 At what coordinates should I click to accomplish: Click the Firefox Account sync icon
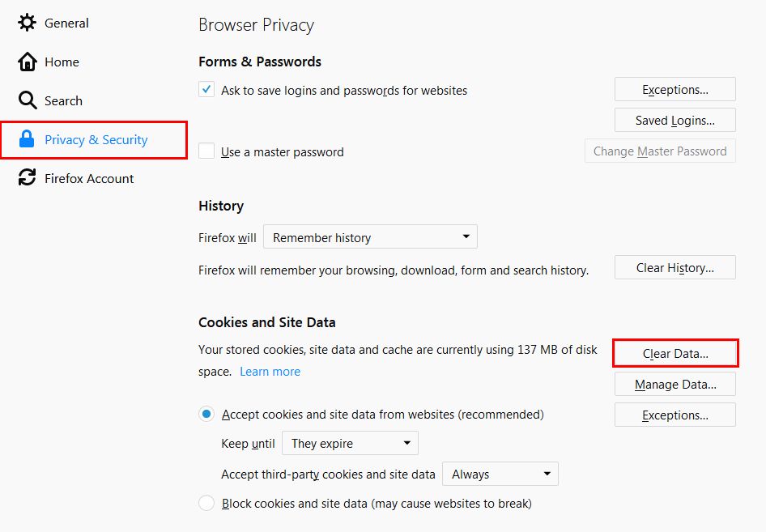tap(28, 178)
